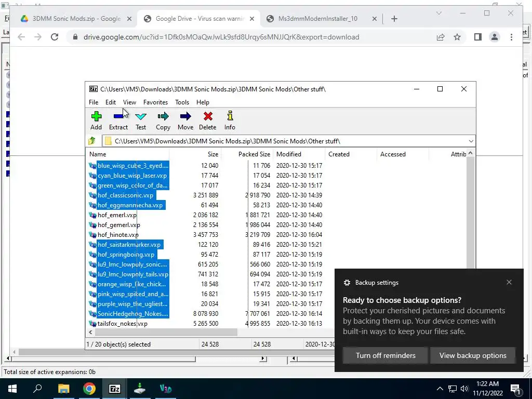532x399 pixels.
Task: Switch to 7-Zip on the taskbar
Action: point(115,389)
